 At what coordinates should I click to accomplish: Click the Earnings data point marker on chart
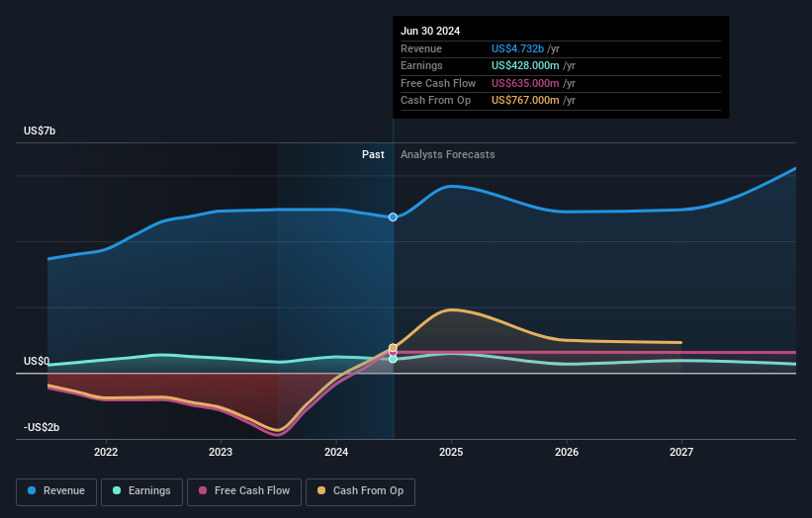pyautogui.click(x=393, y=359)
